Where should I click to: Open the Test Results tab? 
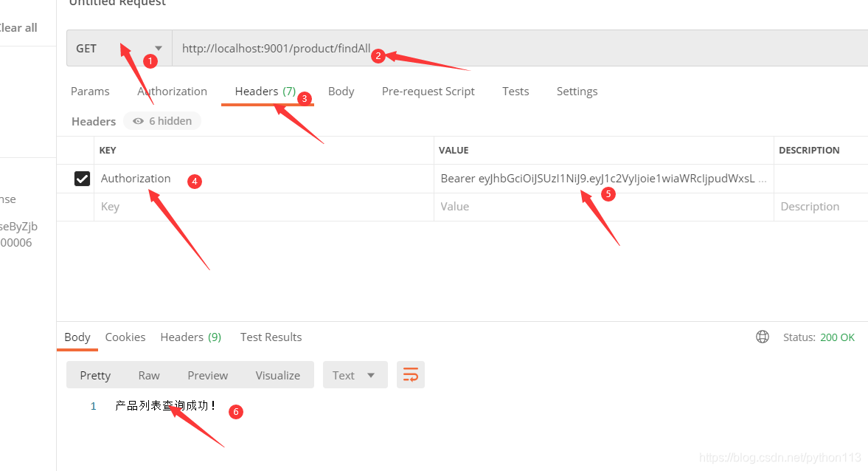coord(271,337)
